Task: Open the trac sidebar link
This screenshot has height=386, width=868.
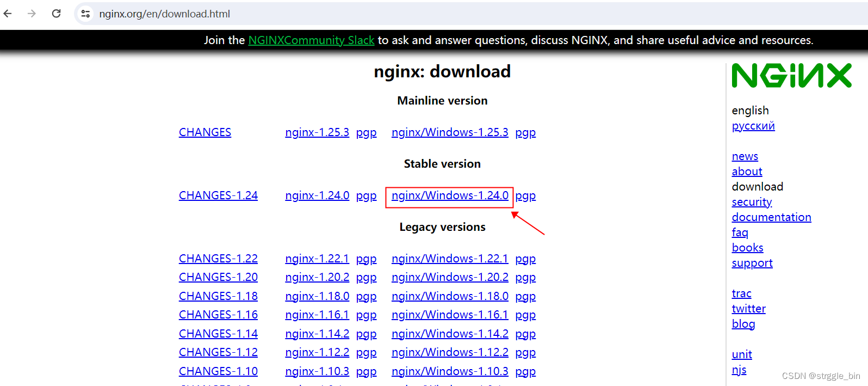Action: click(741, 293)
